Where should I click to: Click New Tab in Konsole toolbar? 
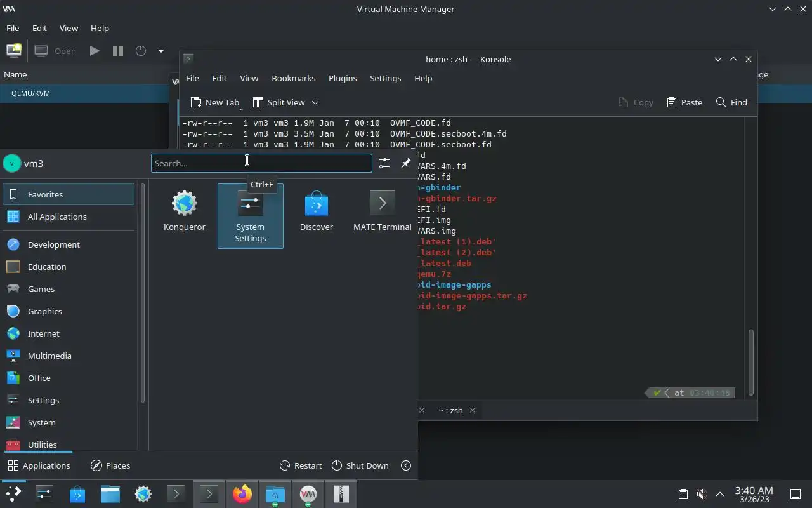tap(215, 102)
